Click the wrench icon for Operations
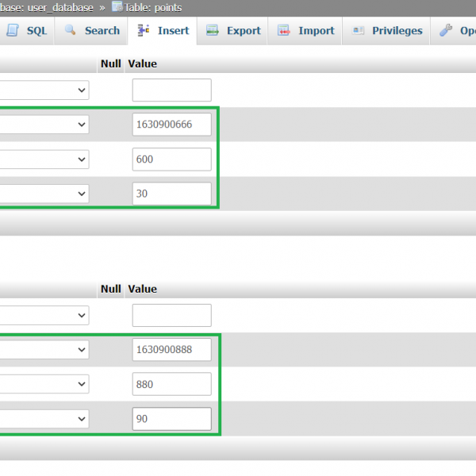Image resolution: width=476 pixels, height=476 pixels. click(447, 31)
